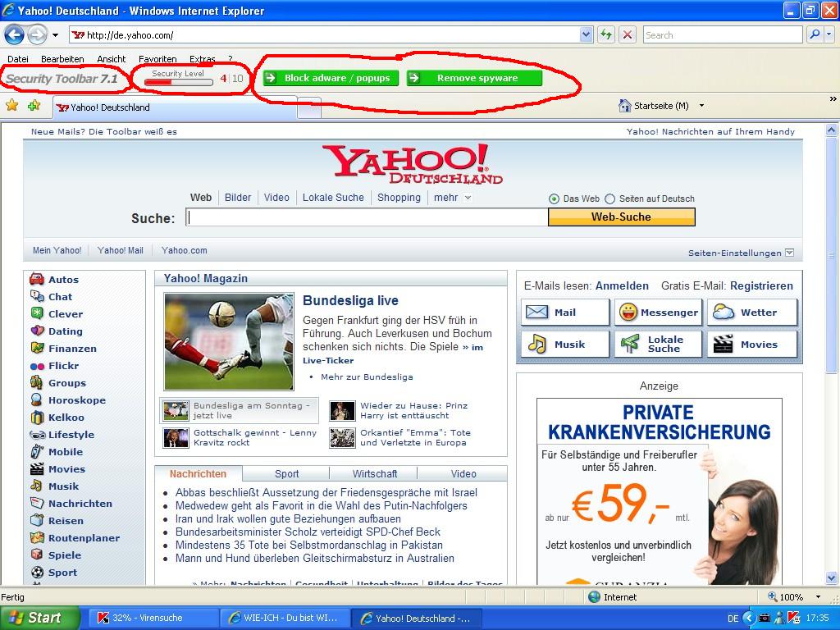Select the Das Web radio button
The height and width of the screenshot is (630, 840).
point(554,199)
